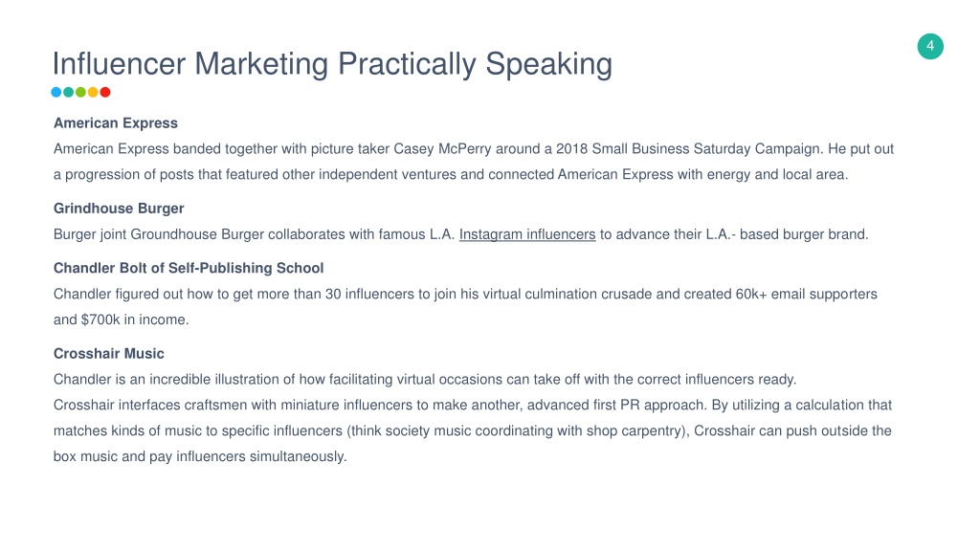Click the line starting 'Crosshair interfaces craftsmen'
The width and height of the screenshot is (980, 551).
point(473,406)
